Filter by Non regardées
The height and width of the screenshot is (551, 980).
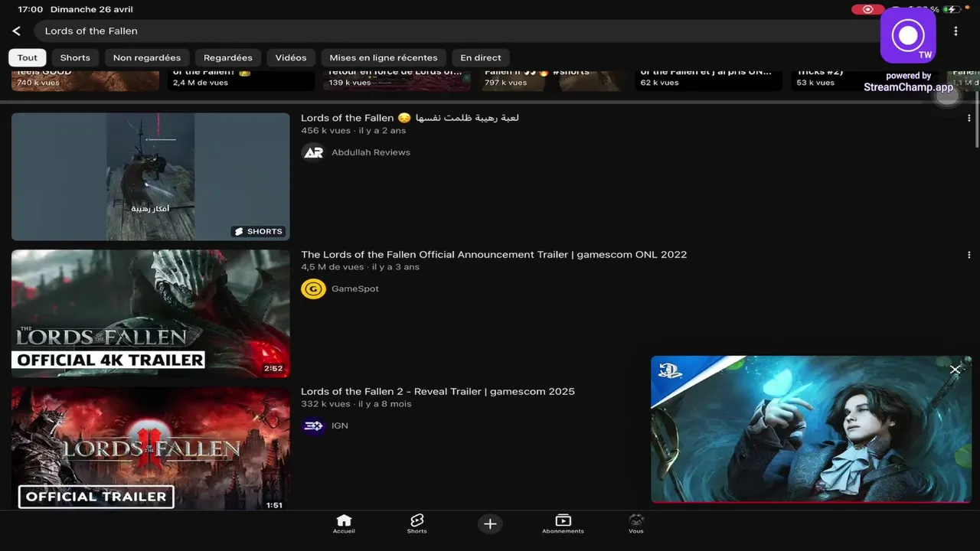click(x=147, y=57)
